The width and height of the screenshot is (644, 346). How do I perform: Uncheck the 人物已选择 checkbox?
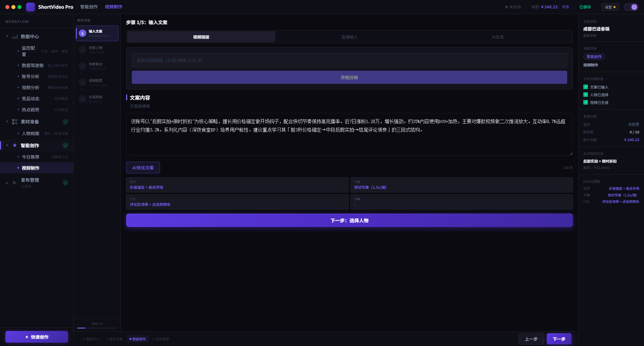pyautogui.click(x=586, y=95)
